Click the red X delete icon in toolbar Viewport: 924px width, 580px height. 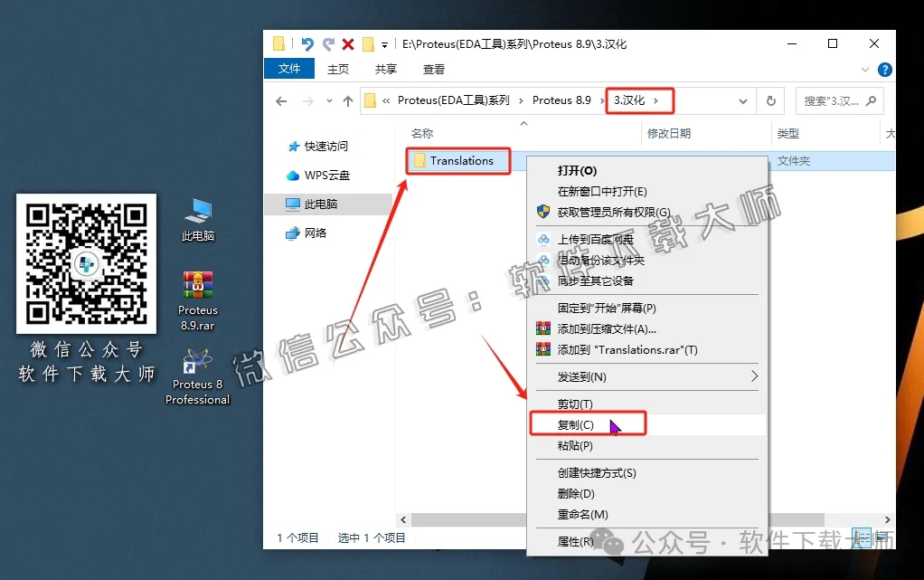[346, 43]
